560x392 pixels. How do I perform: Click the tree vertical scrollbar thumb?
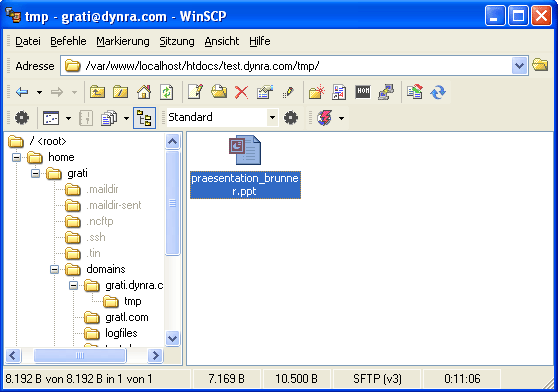pos(172,203)
